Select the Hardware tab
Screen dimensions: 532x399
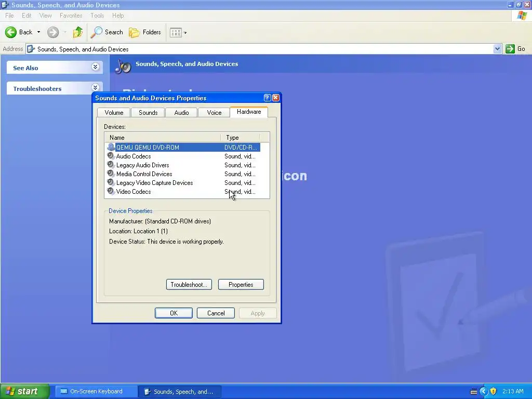tap(249, 112)
